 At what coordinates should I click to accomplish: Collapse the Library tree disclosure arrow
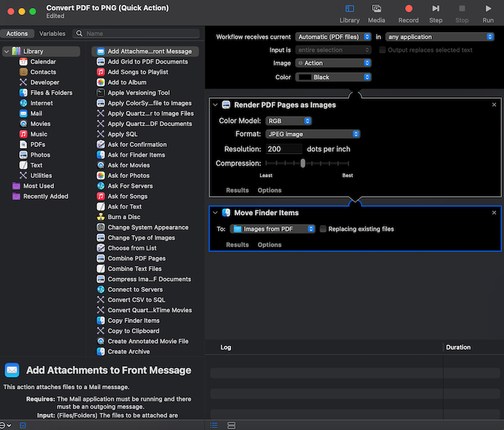7,51
